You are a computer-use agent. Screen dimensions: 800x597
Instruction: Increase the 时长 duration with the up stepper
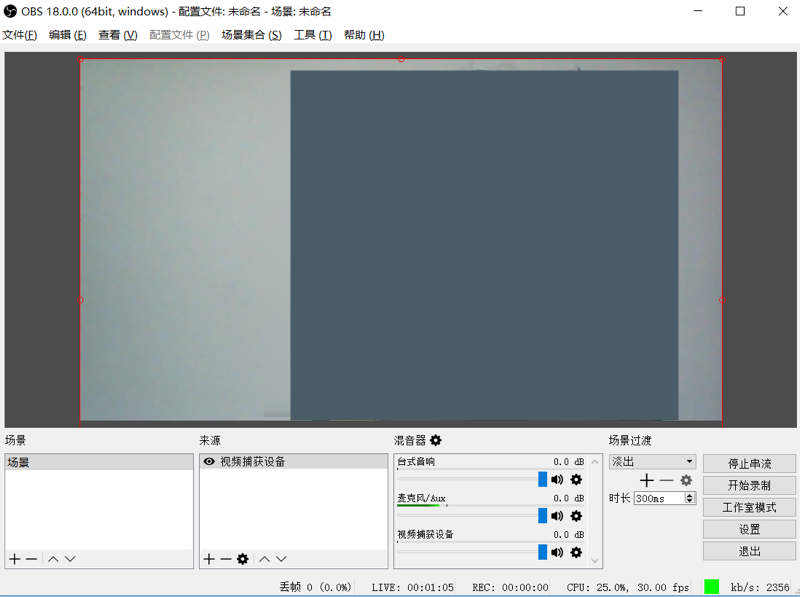click(x=690, y=495)
